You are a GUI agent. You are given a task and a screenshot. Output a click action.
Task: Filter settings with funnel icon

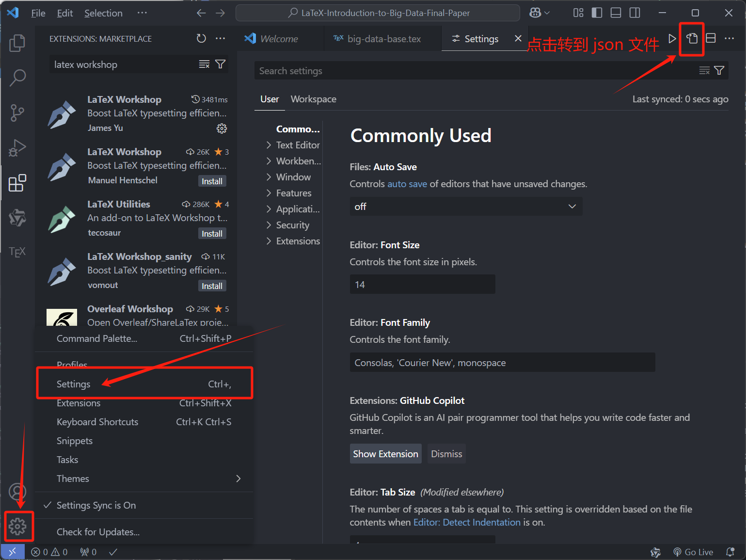pyautogui.click(x=719, y=71)
